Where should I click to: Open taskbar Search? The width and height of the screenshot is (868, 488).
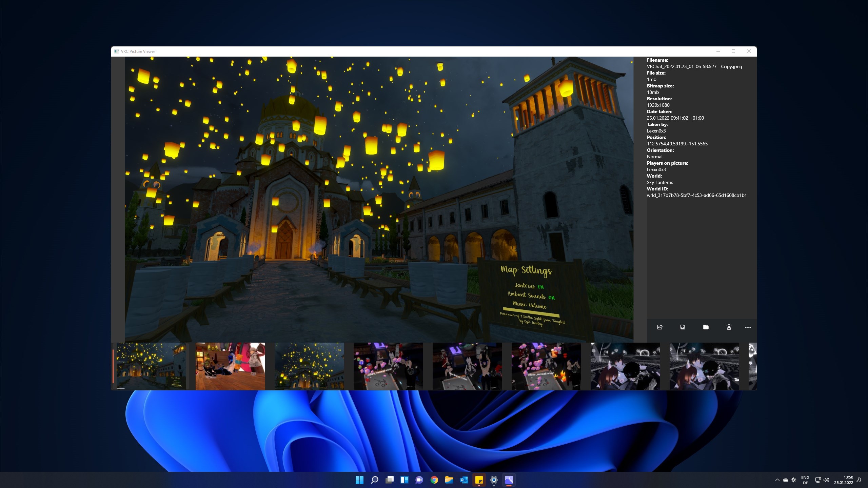pos(374,480)
